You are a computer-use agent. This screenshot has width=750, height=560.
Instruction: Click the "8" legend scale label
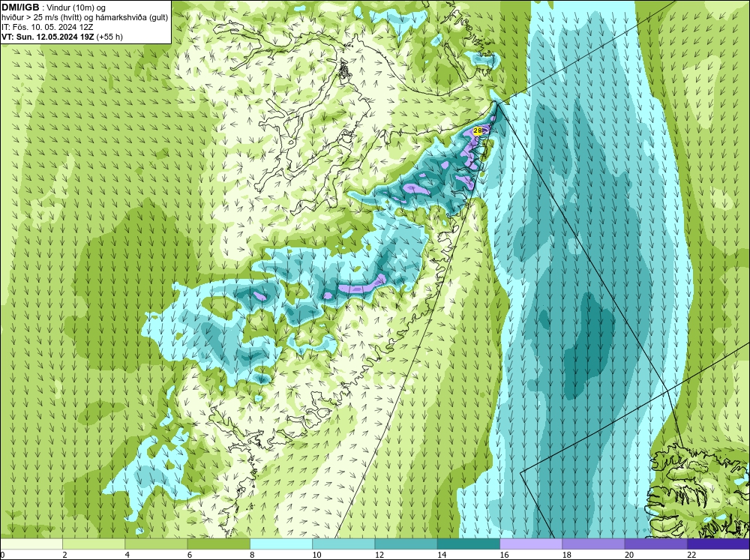(252, 555)
